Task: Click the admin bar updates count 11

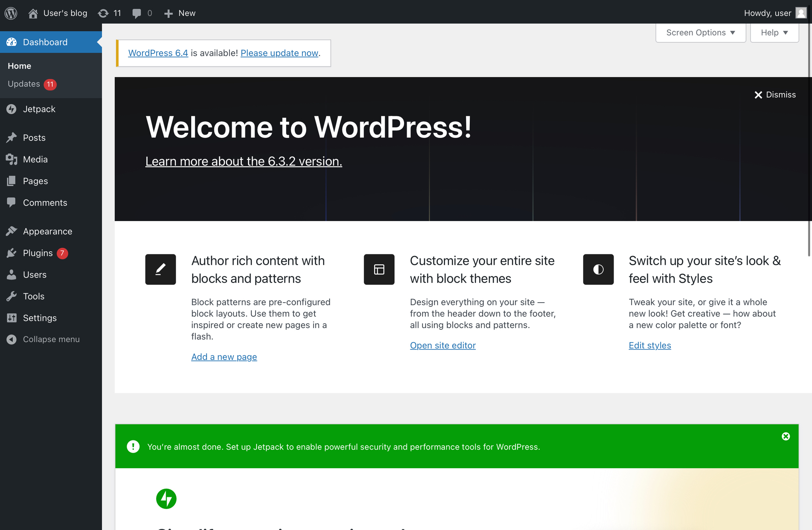Action: [117, 13]
